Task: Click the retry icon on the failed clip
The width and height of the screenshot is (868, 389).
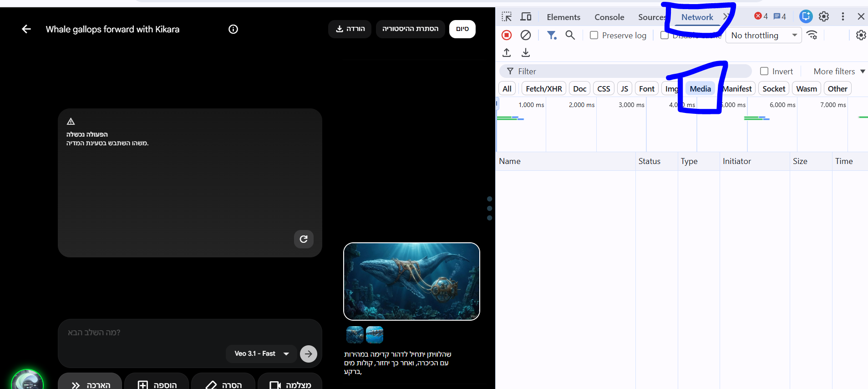Action: pyautogui.click(x=304, y=239)
